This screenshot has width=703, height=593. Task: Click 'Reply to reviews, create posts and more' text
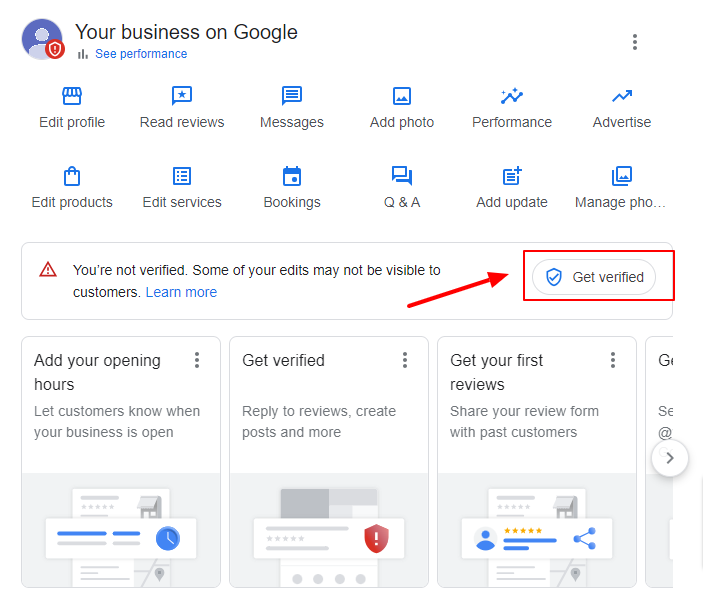(319, 422)
